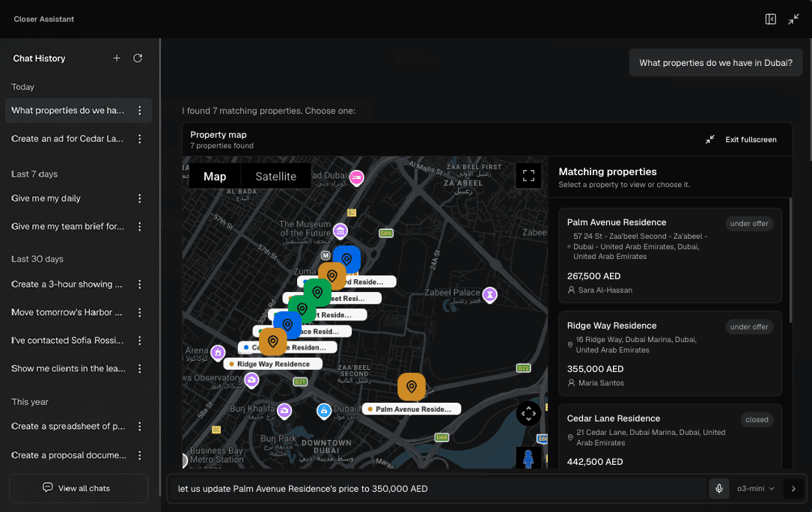
Task: Click agent name Maria Santos
Action: (x=601, y=383)
